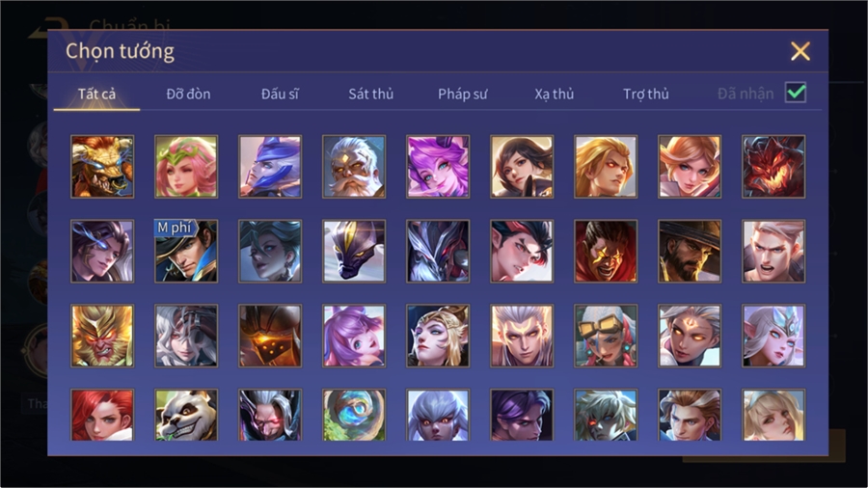Show the 'Xạ thủ' hero tab
Image resolution: width=868 pixels, height=488 pixels.
click(555, 95)
